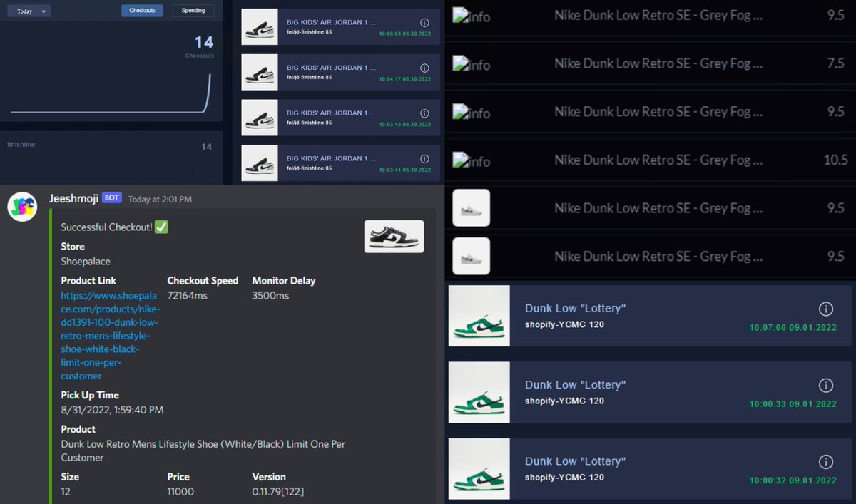The image size is (856, 504).
Task: Click green checkmark emoji after Successful Checkout
Action: point(161,227)
